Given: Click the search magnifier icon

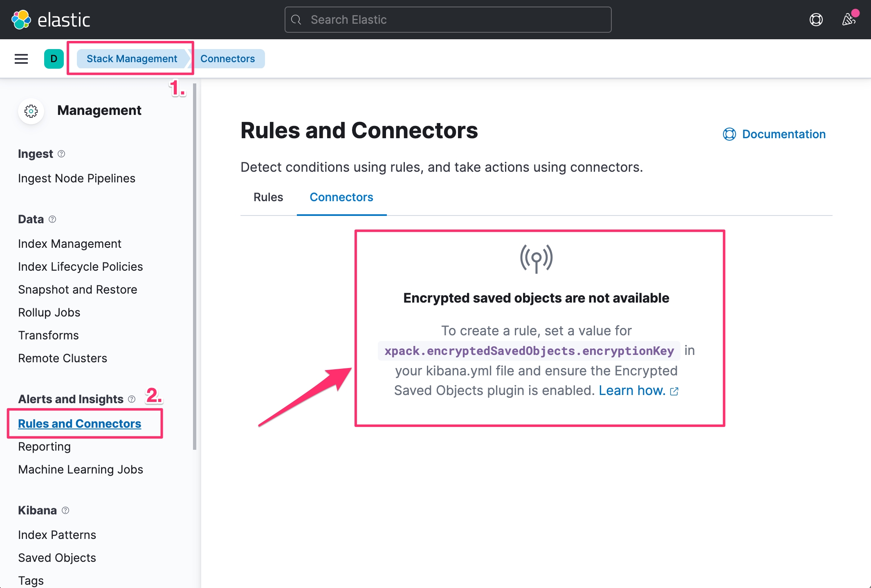Looking at the screenshot, I should [x=296, y=20].
